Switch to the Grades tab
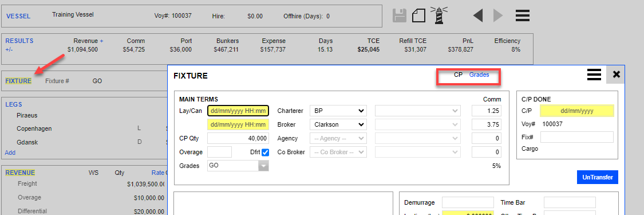 point(479,75)
